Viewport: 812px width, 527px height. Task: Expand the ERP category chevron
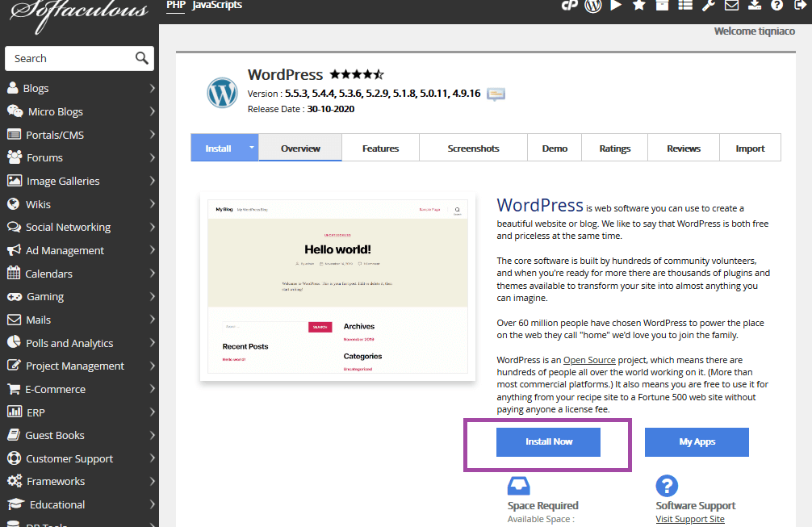click(x=152, y=412)
